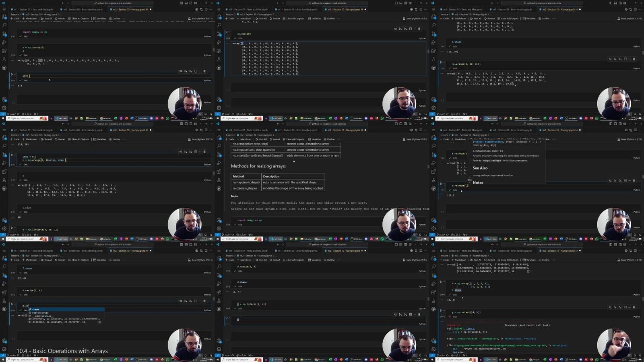Viewport: 644px width, 362px height.
Task: Click split cell icon above np.hstack empty cell
Action: click(410, 314)
